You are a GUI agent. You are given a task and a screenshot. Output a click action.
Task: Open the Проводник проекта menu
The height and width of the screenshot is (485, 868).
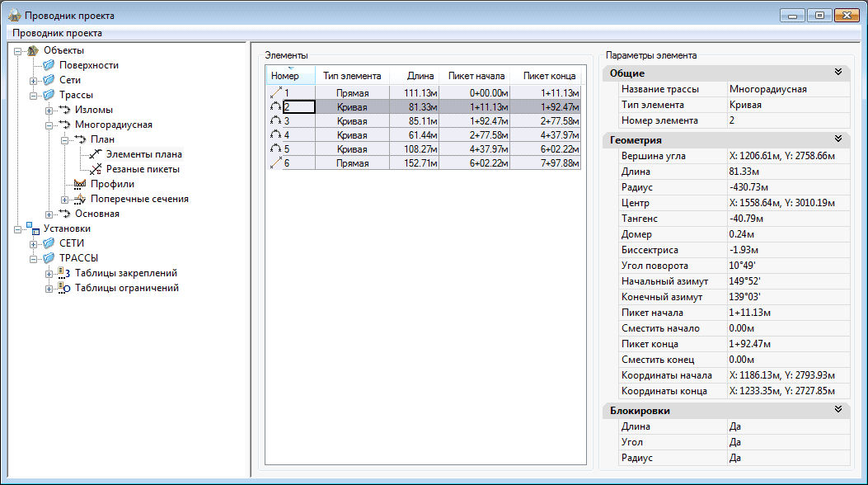click(57, 33)
